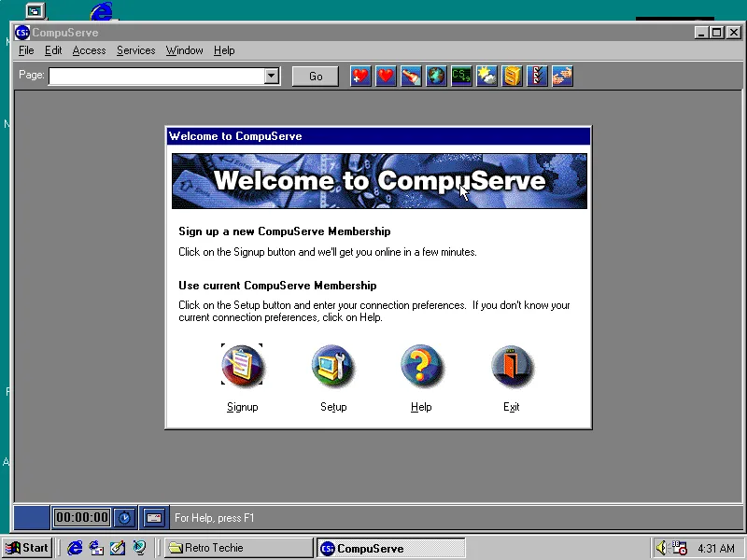Open the yellow Filing Cabinet icon
The image size is (747, 560).
pyautogui.click(x=512, y=77)
